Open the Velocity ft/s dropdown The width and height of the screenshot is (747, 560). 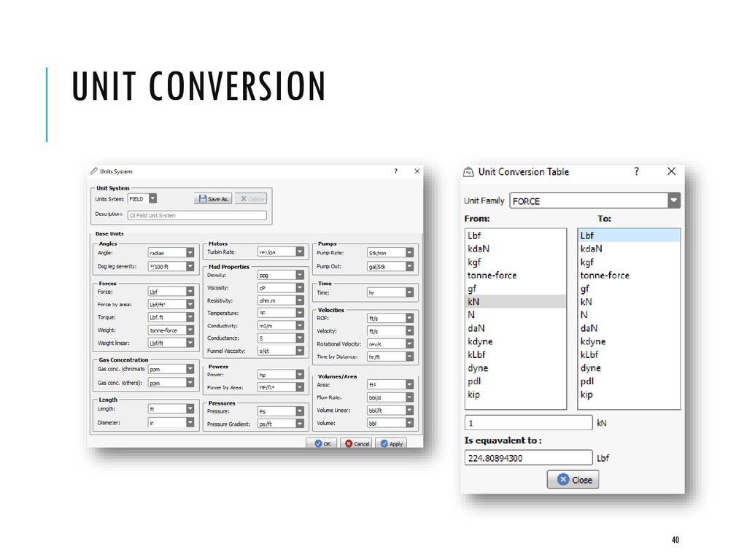pyautogui.click(x=409, y=331)
